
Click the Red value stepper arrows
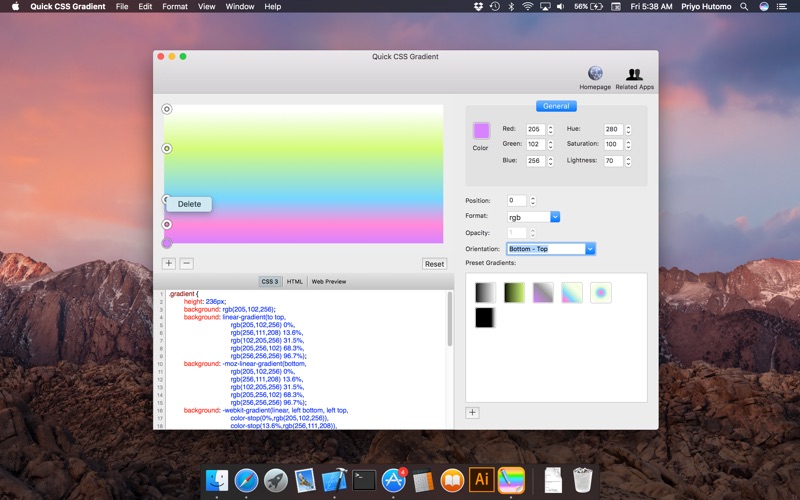[549, 129]
